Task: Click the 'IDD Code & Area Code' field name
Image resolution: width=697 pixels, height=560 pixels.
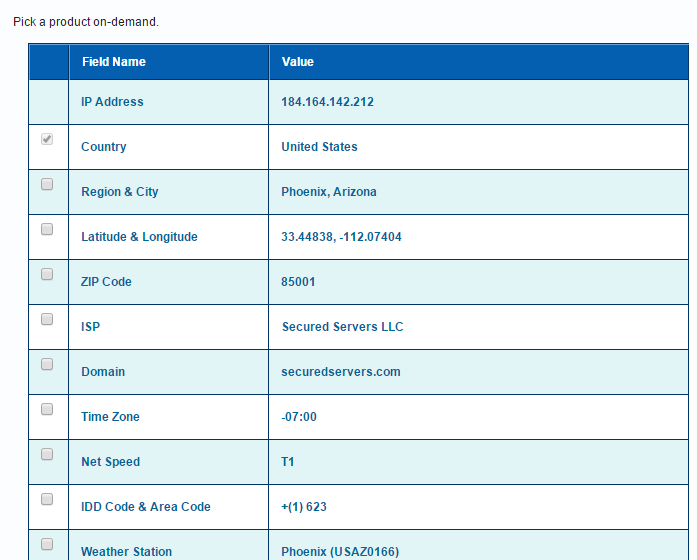Action: (145, 507)
